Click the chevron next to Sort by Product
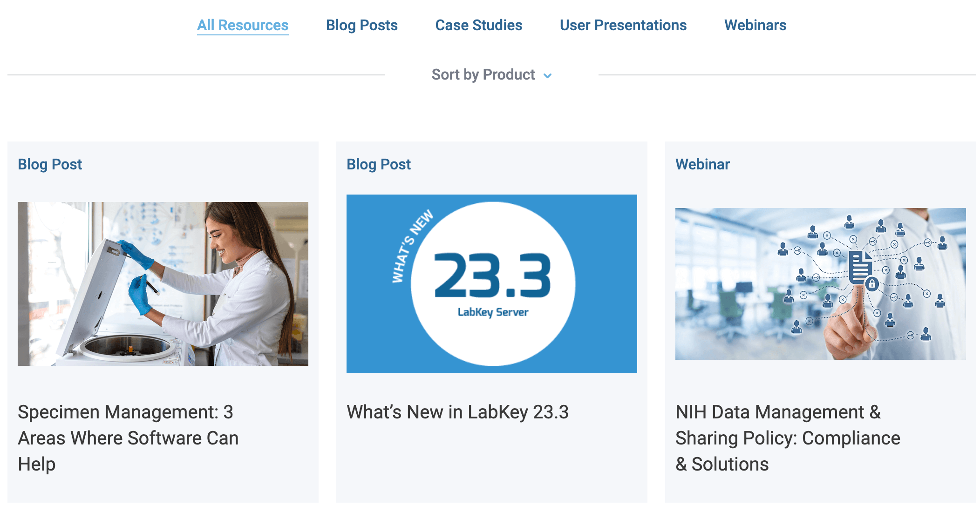The image size is (980, 525). 548,75
